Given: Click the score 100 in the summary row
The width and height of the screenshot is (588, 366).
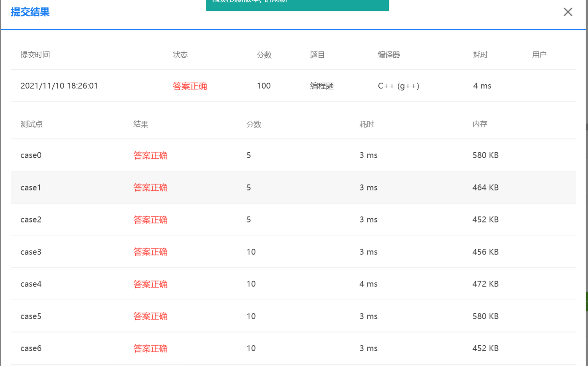Looking at the screenshot, I should [264, 86].
